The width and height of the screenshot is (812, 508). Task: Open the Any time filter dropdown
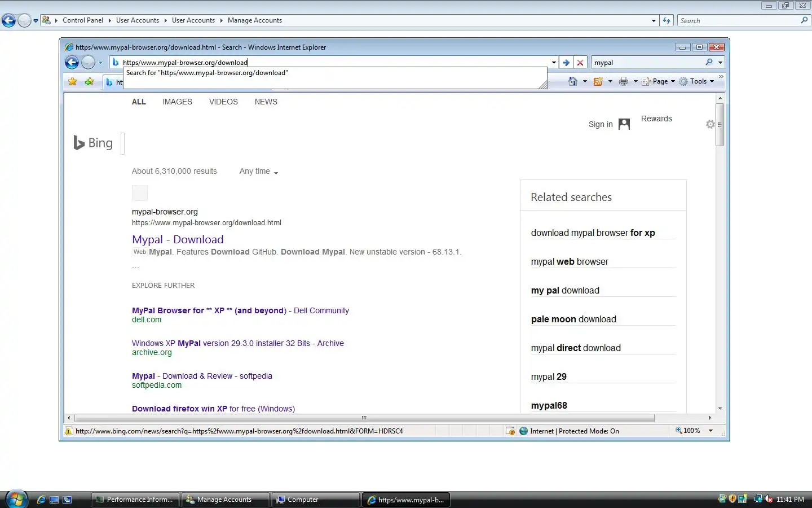coord(259,172)
